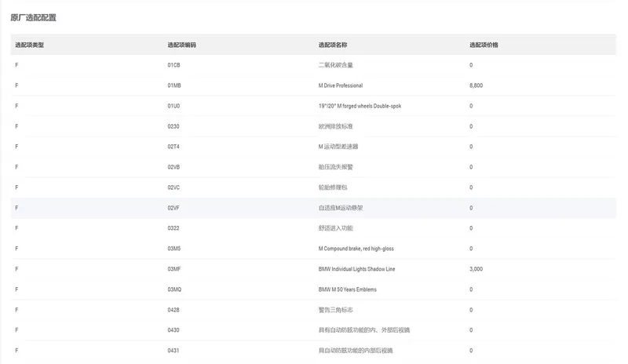This screenshot has width=628, height=364.
Task: Select BMW Individual Lights Shadow Line name
Action: point(357,269)
